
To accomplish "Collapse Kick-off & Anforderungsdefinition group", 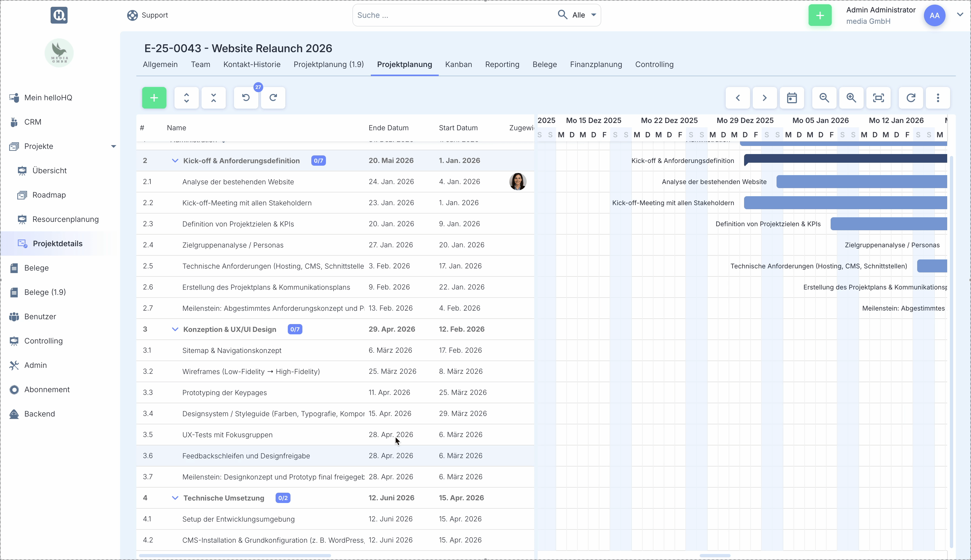I will point(175,161).
